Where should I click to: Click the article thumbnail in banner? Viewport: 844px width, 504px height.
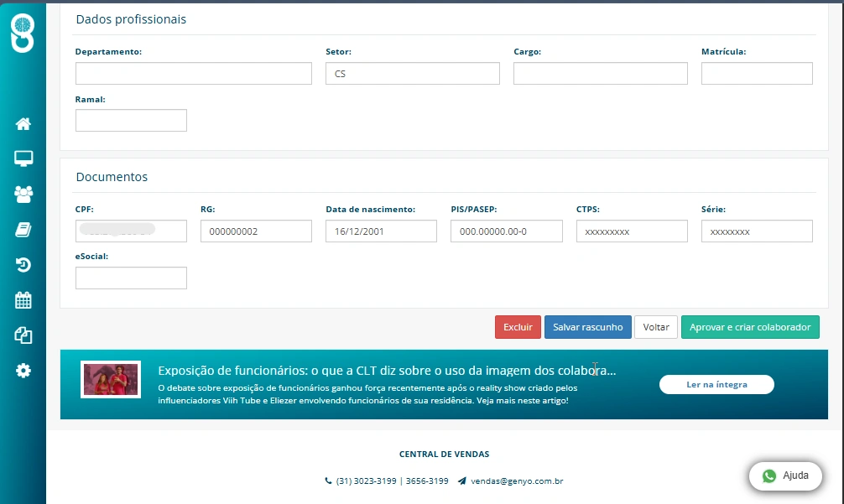[x=111, y=379]
